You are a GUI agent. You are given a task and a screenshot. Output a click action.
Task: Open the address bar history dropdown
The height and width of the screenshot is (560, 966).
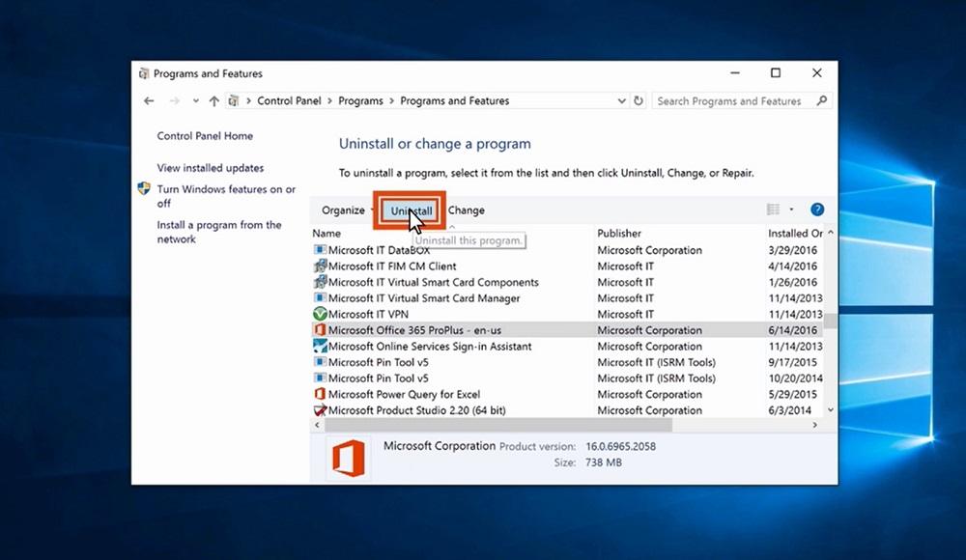tap(621, 100)
